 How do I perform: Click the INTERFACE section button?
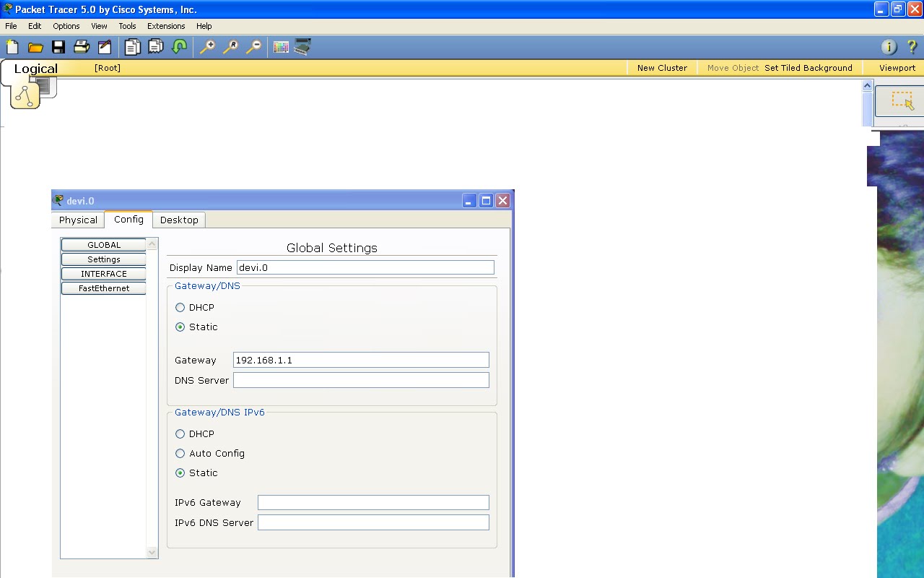point(104,274)
